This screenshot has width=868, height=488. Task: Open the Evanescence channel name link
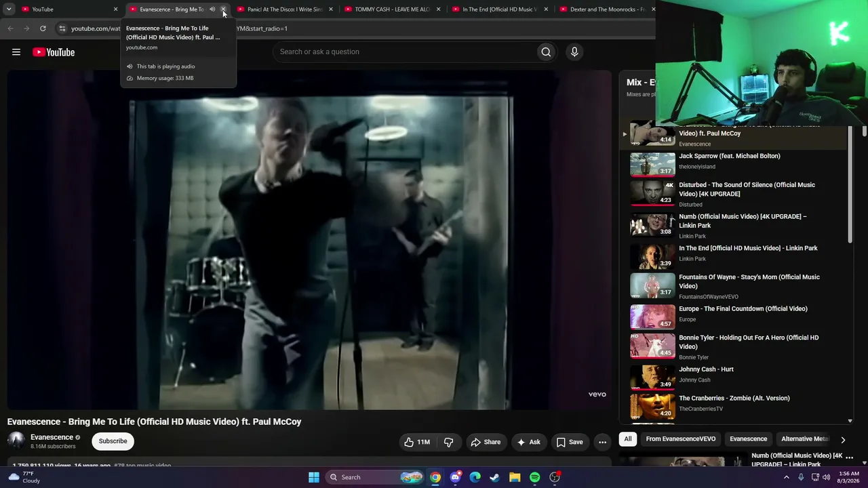coord(52,437)
